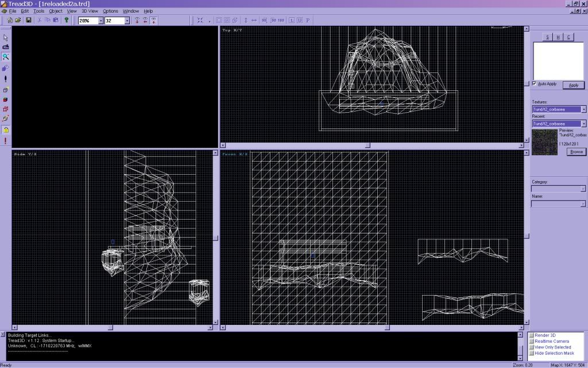Select the red solid cube tool

tap(6, 99)
